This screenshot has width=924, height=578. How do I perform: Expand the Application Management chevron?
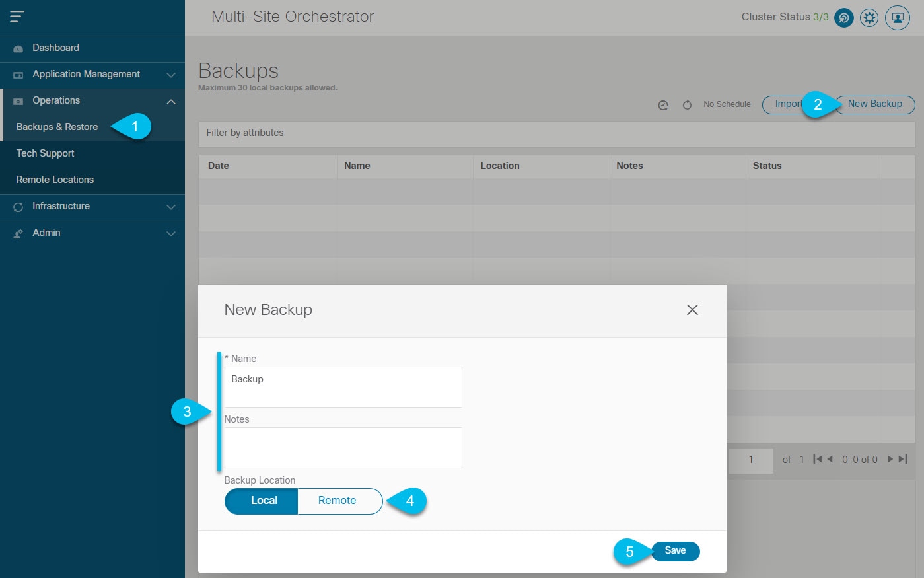pos(171,75)
